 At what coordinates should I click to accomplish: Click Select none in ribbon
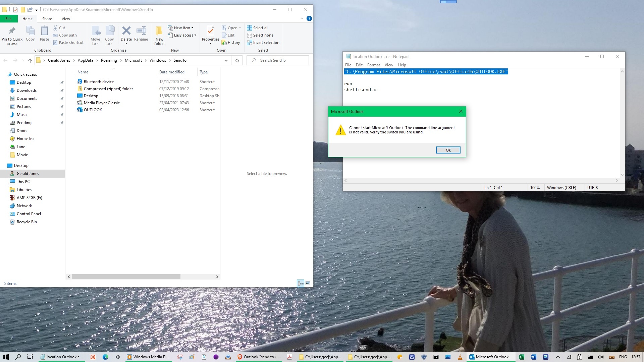point(260,35)
